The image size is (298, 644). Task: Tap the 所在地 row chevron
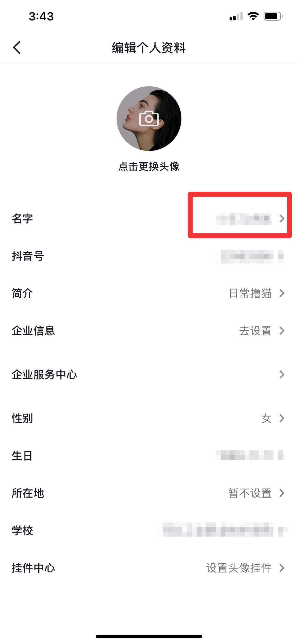coord(282,493)
